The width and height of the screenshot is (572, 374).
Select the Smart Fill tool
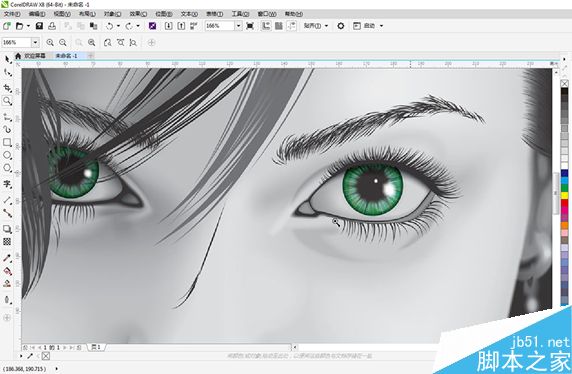click(x=7, y=284)
